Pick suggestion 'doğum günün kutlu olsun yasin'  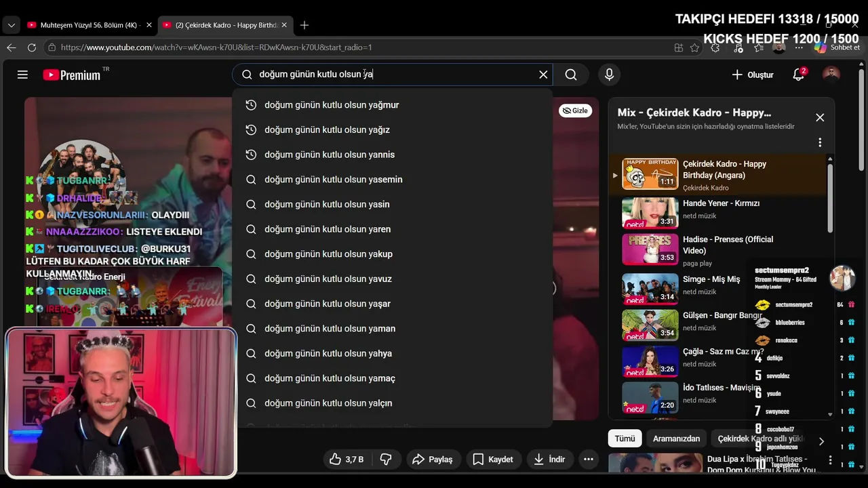(x=393, y=204)
